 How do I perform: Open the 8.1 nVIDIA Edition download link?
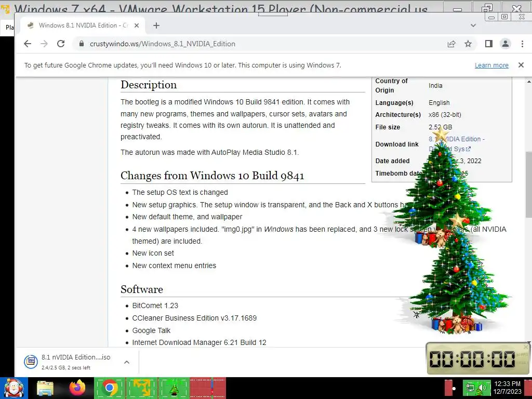(456, 144)
